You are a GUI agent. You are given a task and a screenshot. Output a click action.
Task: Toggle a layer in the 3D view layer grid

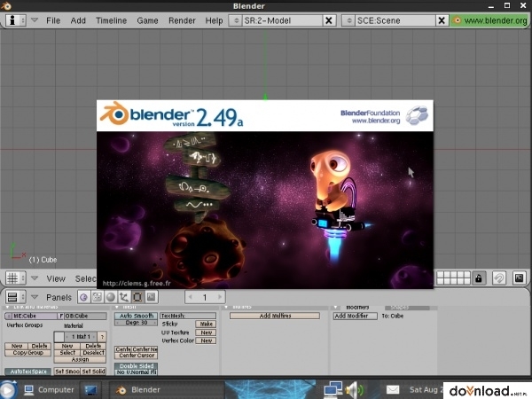click(453, 278)
